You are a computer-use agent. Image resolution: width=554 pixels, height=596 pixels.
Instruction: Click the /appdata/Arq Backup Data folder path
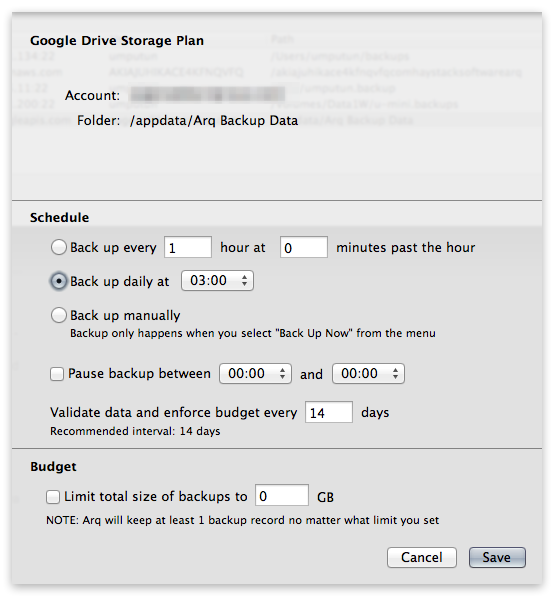[214, 120]
